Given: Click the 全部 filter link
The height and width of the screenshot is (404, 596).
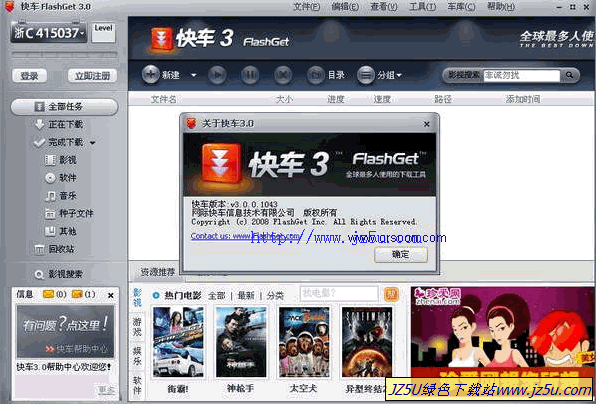Looking at the screenshot, I should [217, 295].
